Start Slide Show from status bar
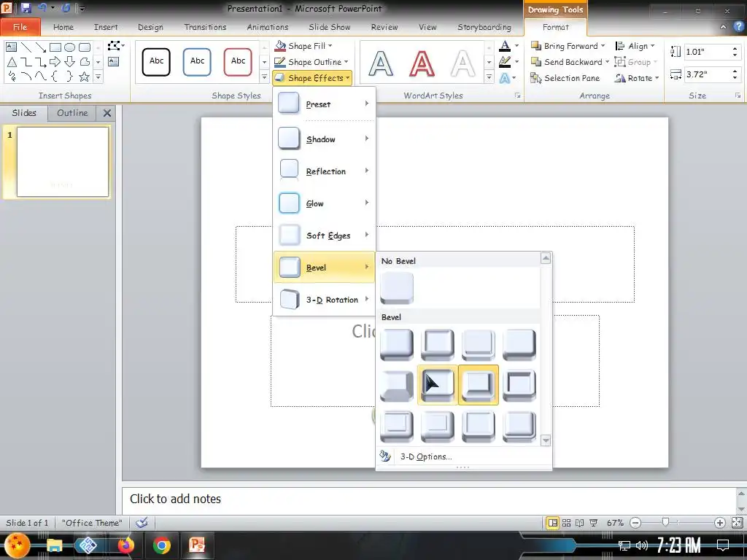Viewport: 747px width, 560px height. [594, 523]
